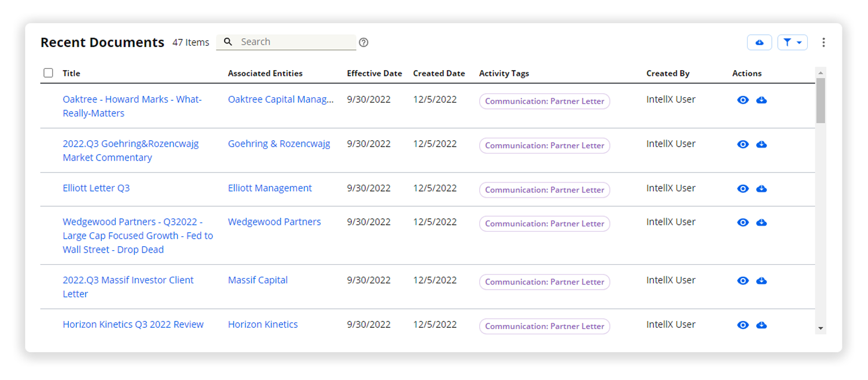Open 2022.Q3 Massif Investor Client Letter link
Image resolution: width=868 pixels, height=380 pixels.
(x=128, y=287)
